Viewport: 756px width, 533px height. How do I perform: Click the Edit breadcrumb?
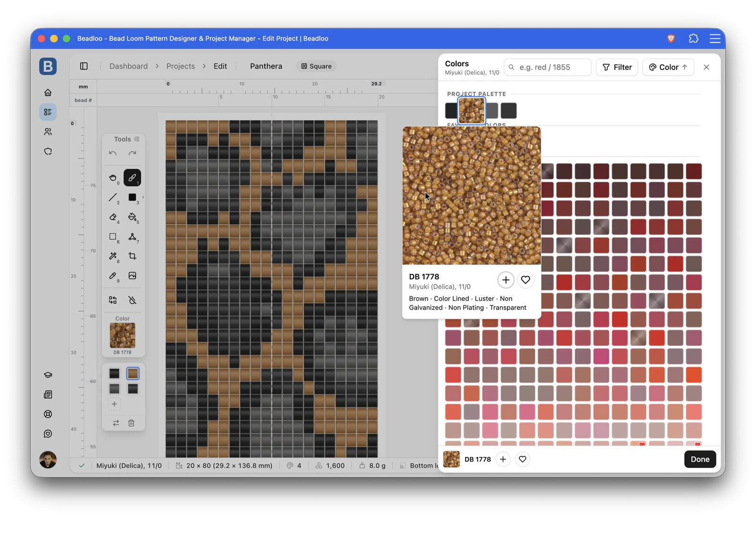220,66
